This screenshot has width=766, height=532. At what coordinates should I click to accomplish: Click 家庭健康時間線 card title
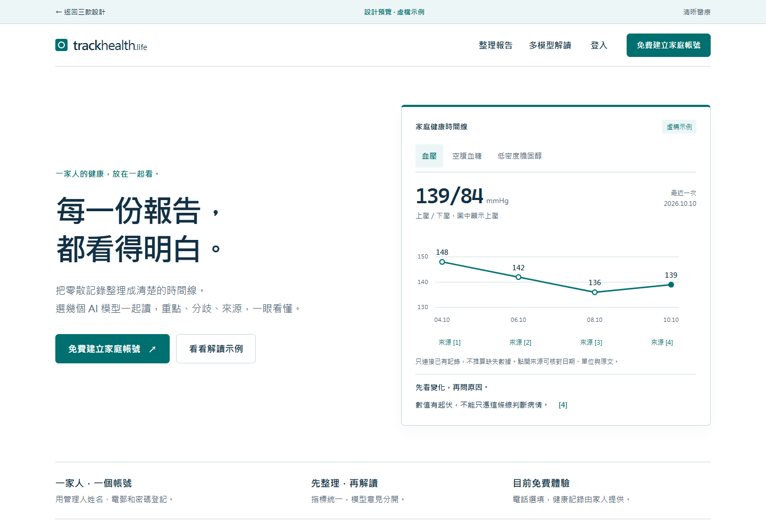(442, 127)
